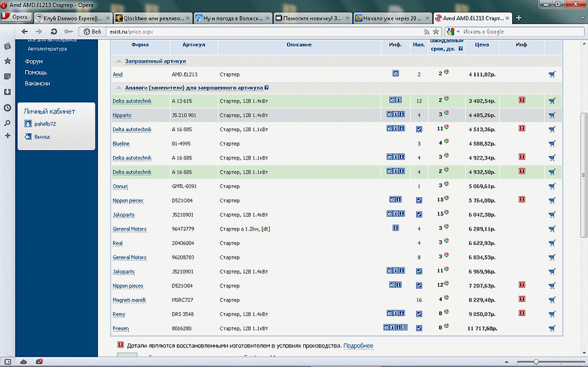Toggle availability checkbox for Nippon pieces 5 764,00р
Viewport: 588px width, 367px height.
click(419, 200)
